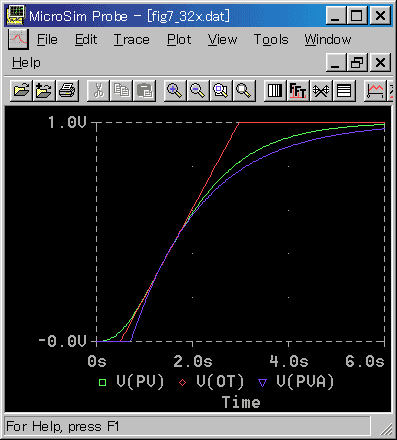Click the Zoom Out magnifier icon
397x440 pixels.
click(x=198, y=90)
